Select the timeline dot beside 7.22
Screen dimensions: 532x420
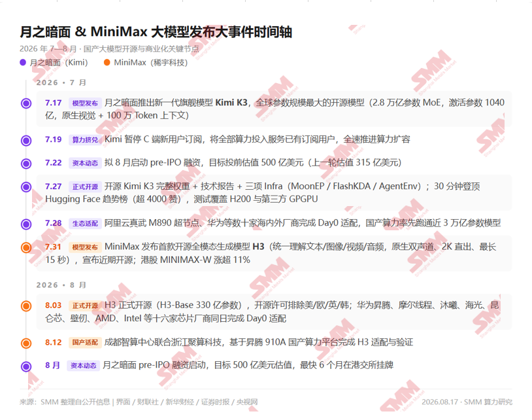(x=26, y=164)
